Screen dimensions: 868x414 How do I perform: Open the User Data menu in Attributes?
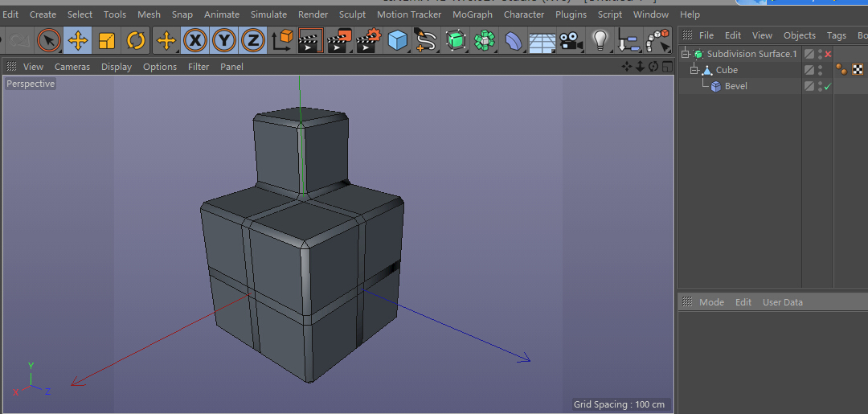[x=782, y=302]
